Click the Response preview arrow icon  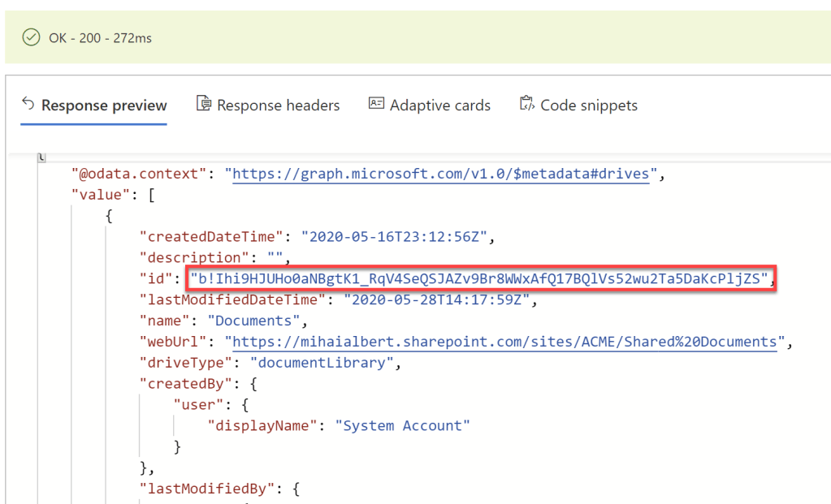[28, 104]
